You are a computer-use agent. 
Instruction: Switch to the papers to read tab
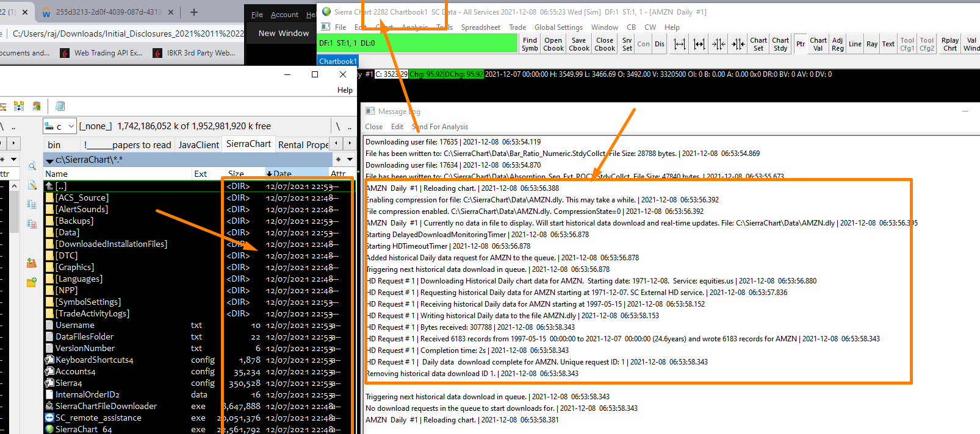128,144
